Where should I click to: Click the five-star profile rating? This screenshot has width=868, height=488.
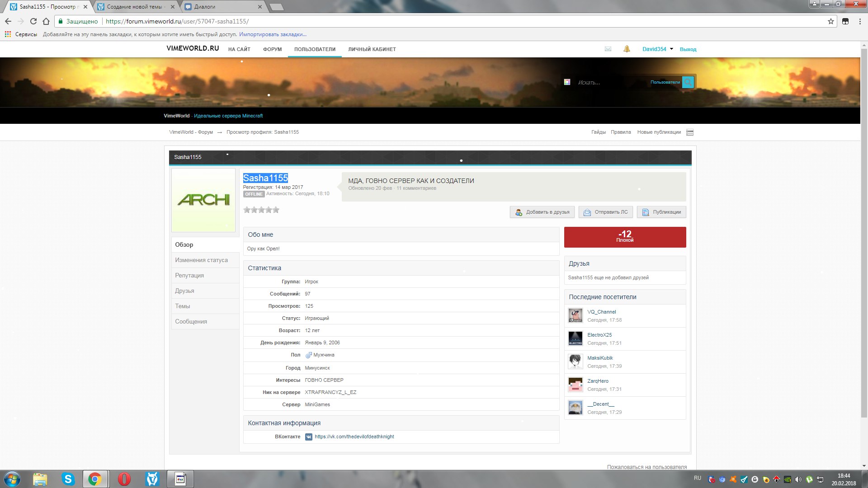tap(261, 210)
